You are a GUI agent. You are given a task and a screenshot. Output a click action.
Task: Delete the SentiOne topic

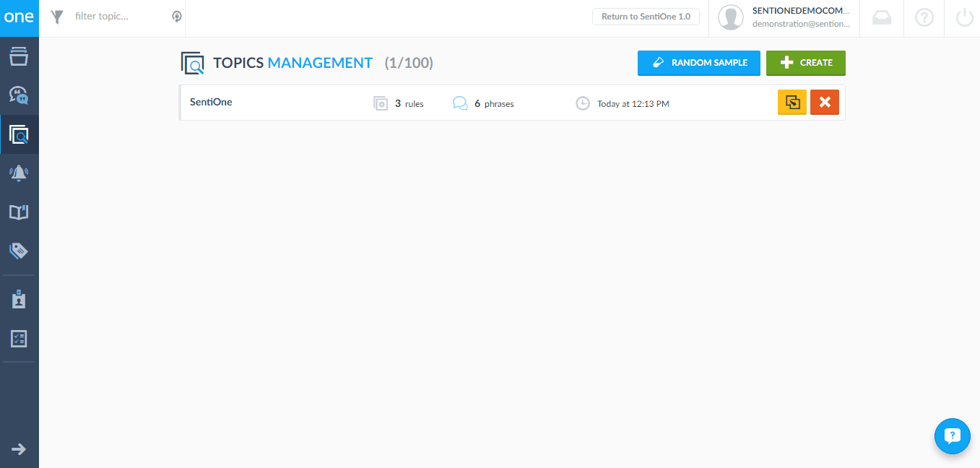pos(824,103)
